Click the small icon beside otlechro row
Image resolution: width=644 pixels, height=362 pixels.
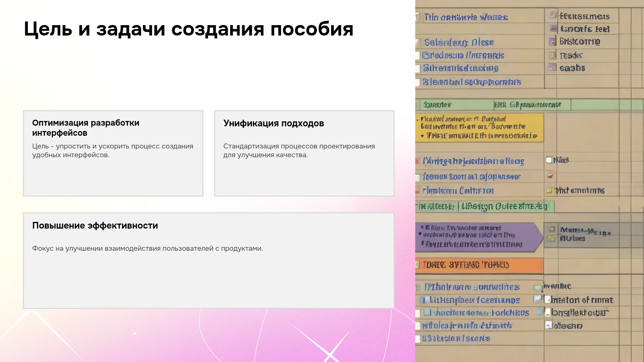pyautogui.click(x=549, y=325)
